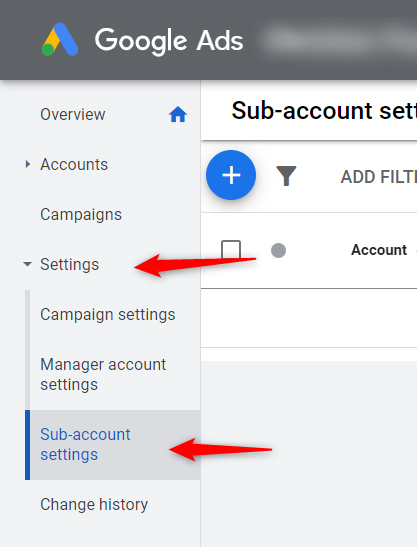Screen dimensions: 417x547
Task: Click the blue home icon beside Overview
Action: (x=178, y=114)
